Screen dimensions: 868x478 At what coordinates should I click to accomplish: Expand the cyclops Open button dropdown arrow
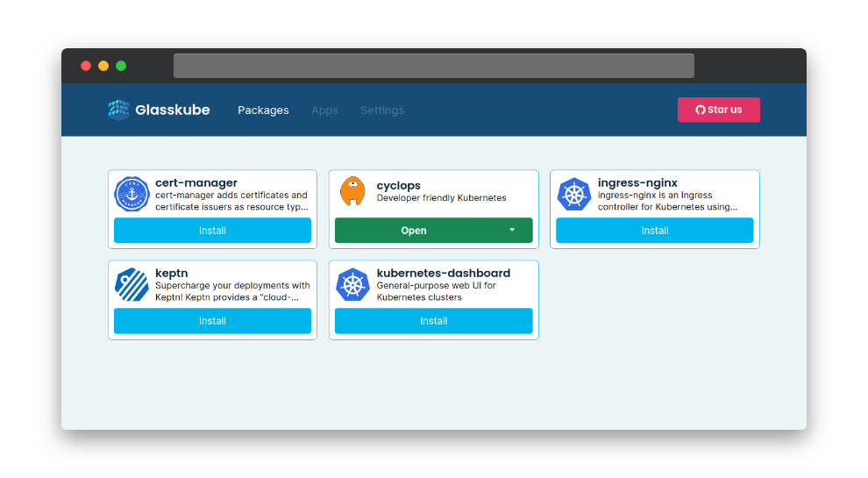512,231
